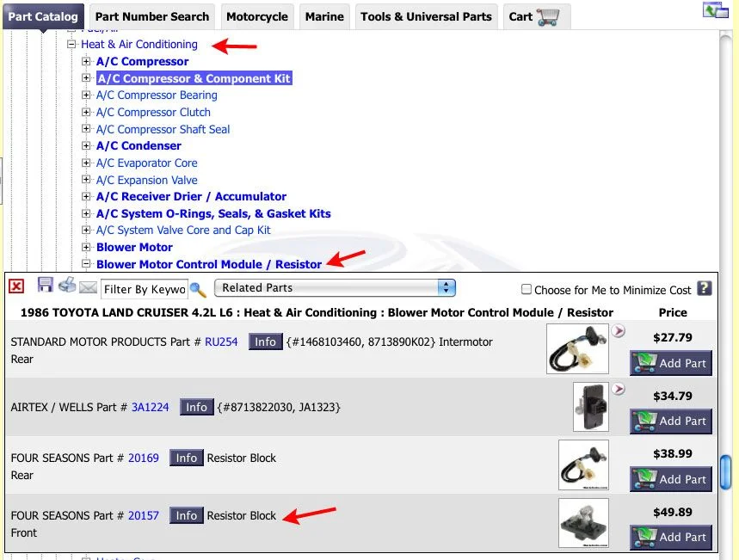Click the page scrollbar thumb
Image resolution: width=739 pixels, height=560 pixels.
pos(726,473)
